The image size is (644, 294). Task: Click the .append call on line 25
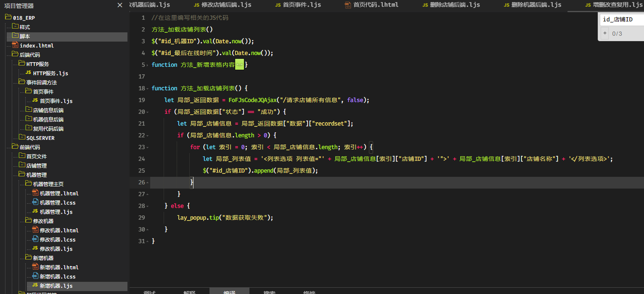tap(263, 171)
